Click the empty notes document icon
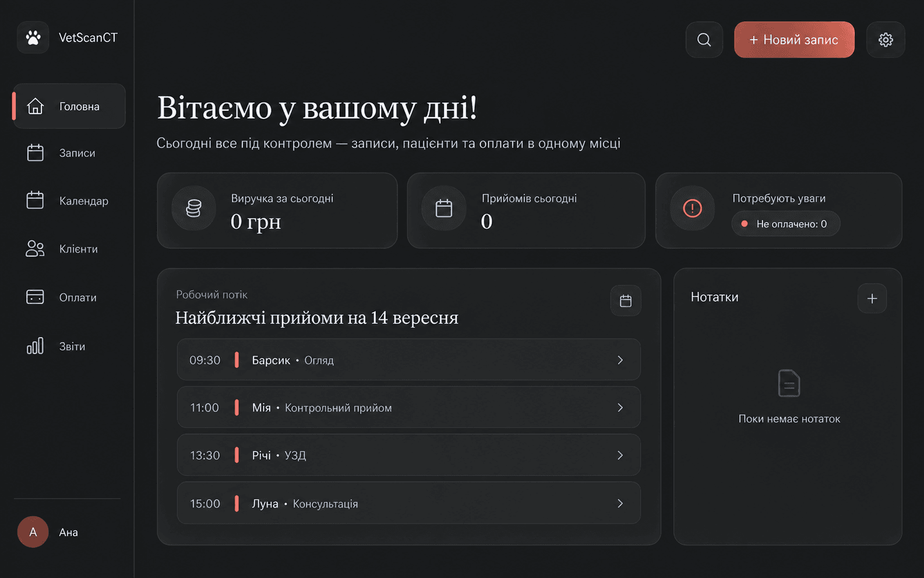The height and width of the screenshot is (578, 924). tap(789, 383)
